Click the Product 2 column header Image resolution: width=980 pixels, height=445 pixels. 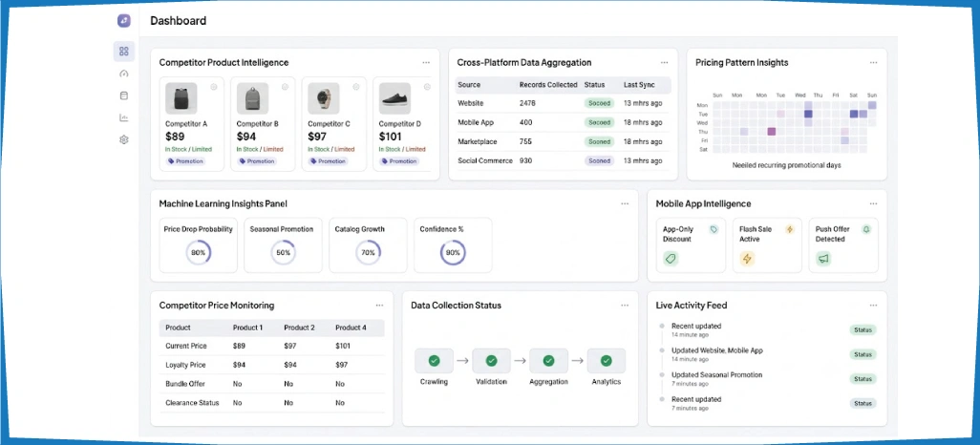pyautogui.click(x=299, y=328)
